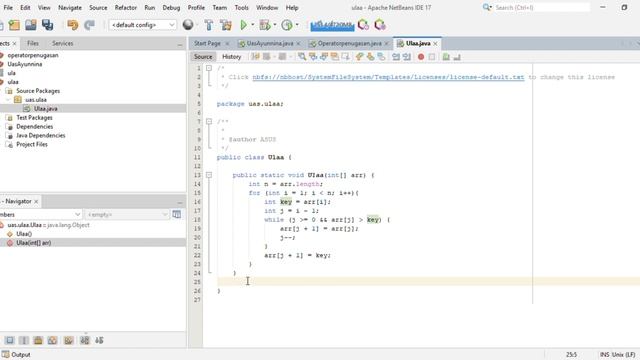Close the Operatorpenugasan.java editor tab
The height and width of the screenshot is (360, 640).
click(x=387, y=43)
